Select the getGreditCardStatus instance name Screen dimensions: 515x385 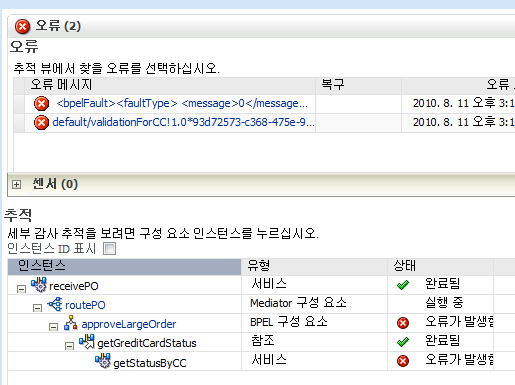(x=147, y=343)
